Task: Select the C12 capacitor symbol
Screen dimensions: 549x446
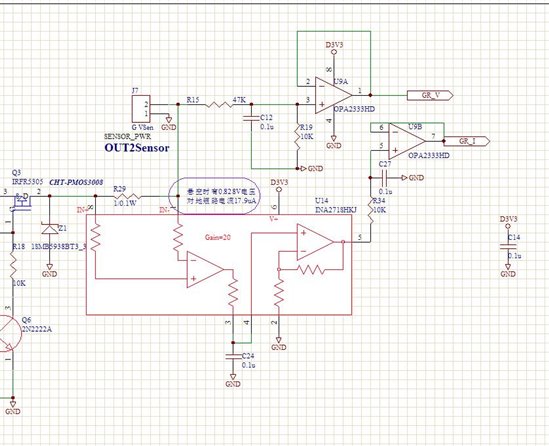Action: pyautogui.click(x=251, y=119)
